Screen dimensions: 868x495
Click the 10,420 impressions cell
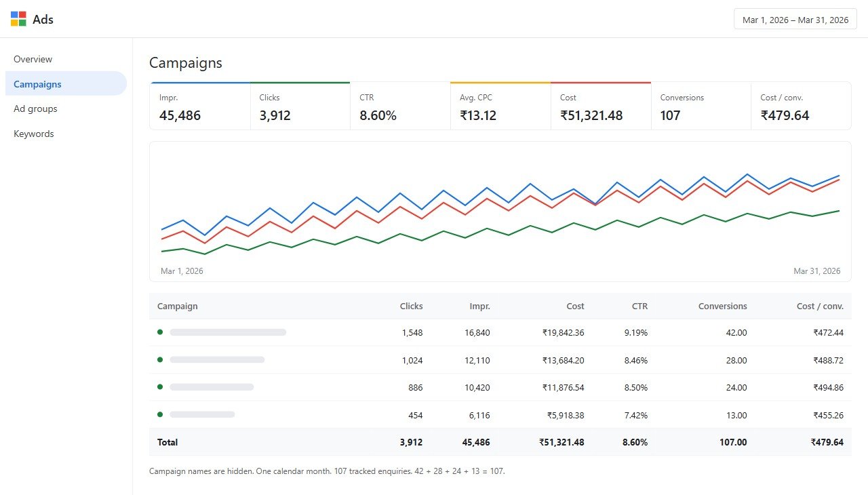pos(477,387)
